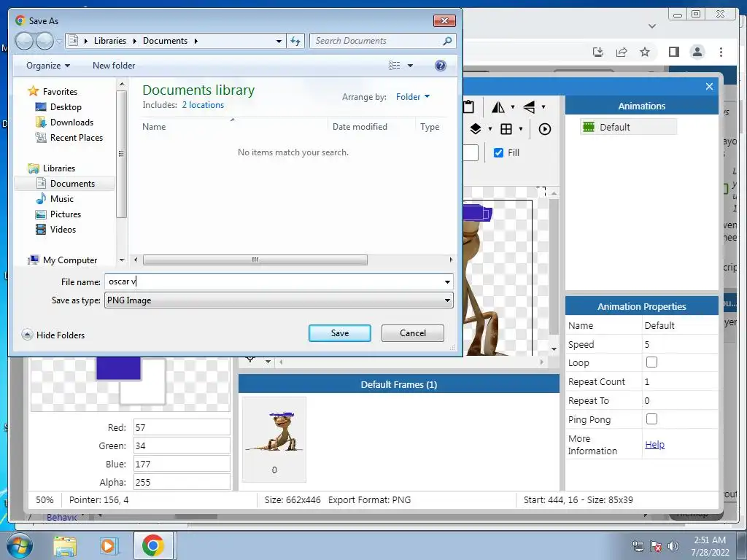Click the blue help question mark icon
This screenshot has height=560, width=747.
441,65
